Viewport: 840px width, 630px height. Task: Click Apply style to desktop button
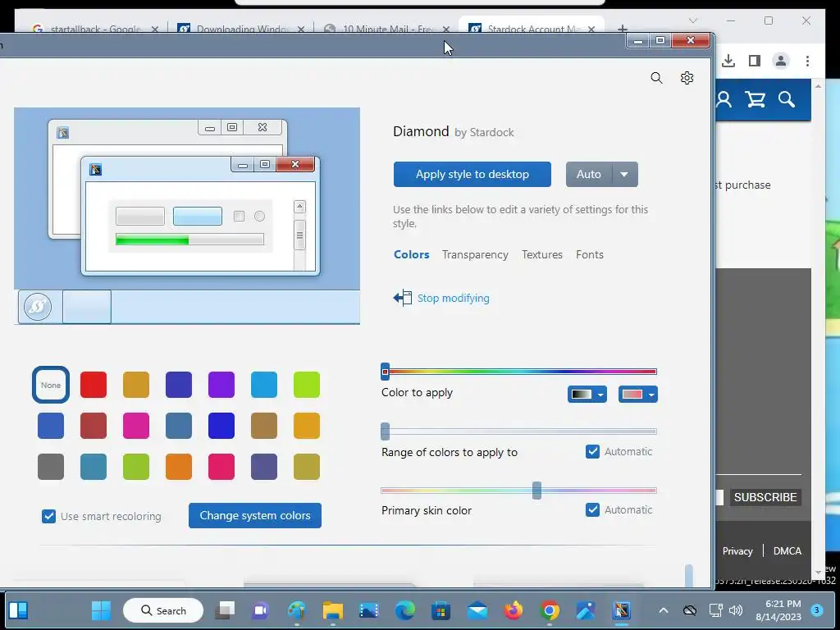(x=472, y=174)
